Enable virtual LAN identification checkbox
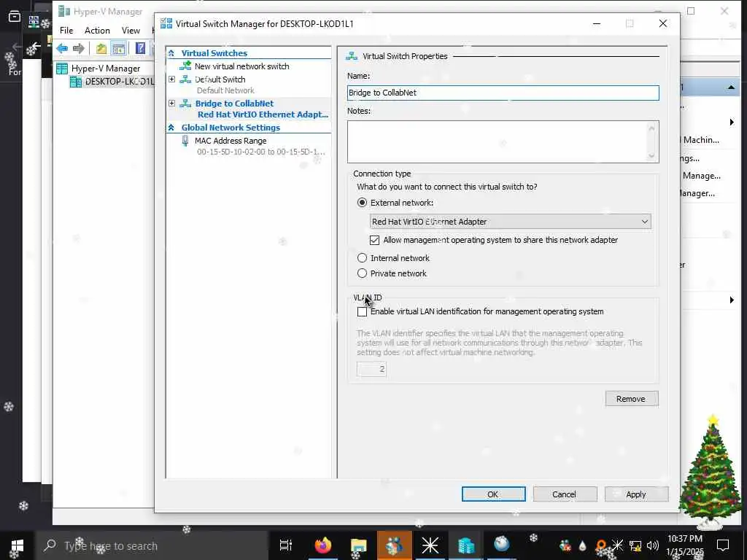The height and width of the screenshot is (560, 747). 362,311
